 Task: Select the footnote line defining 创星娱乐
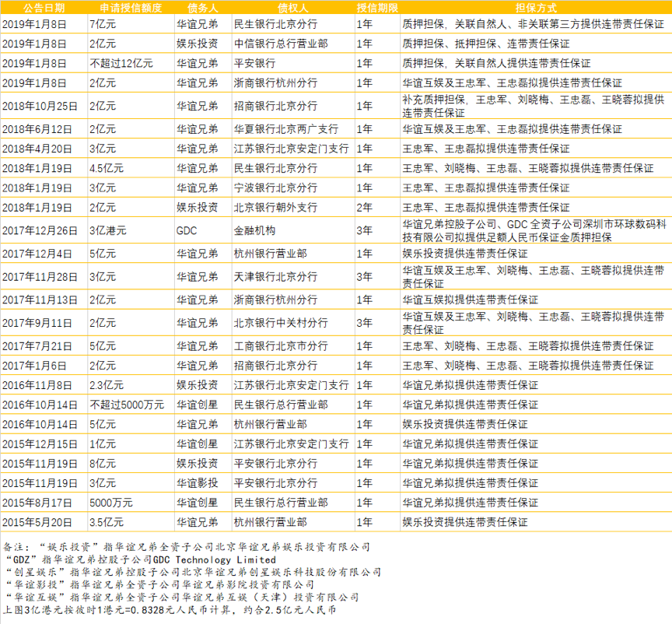tap(194, 572)
